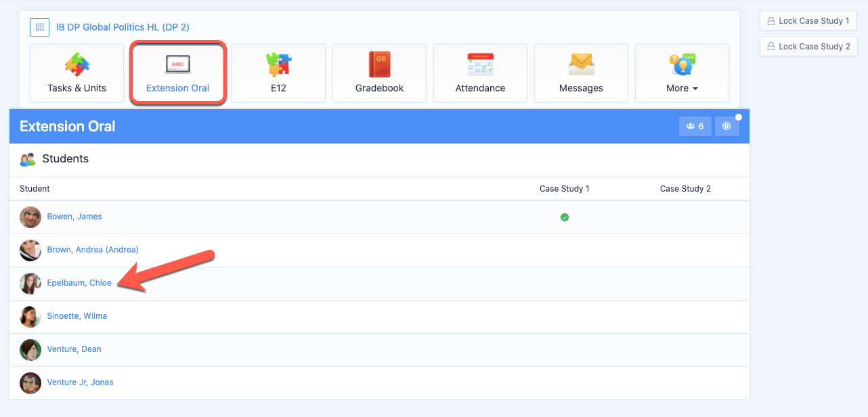
Task: Click the Student column header
Action: pos(35,189)
